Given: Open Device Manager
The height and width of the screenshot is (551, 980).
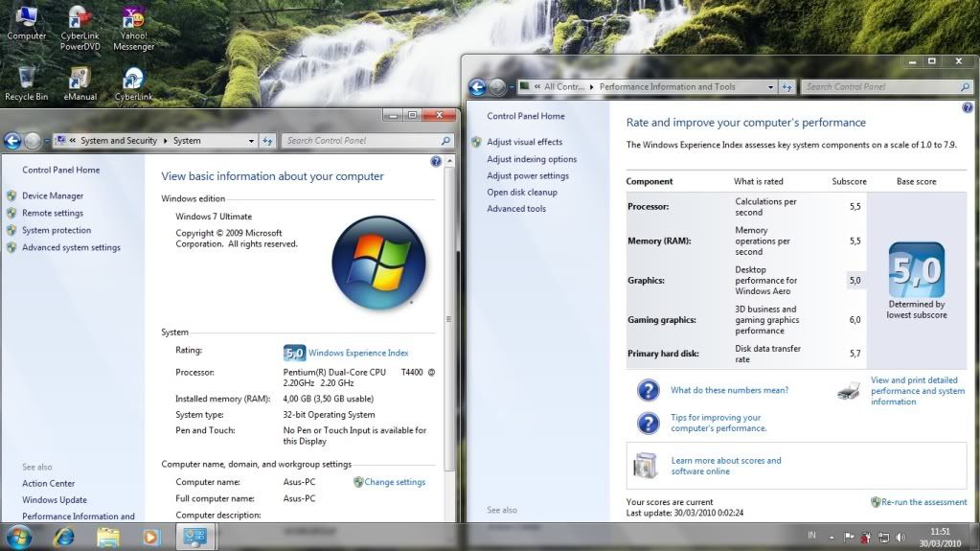Looking at the screenshot, I should 53,195.
